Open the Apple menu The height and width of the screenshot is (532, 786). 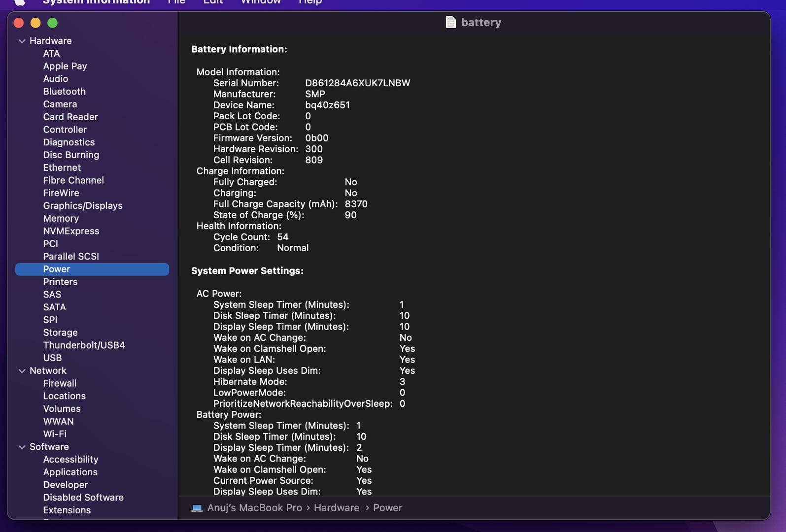point(20,2)
